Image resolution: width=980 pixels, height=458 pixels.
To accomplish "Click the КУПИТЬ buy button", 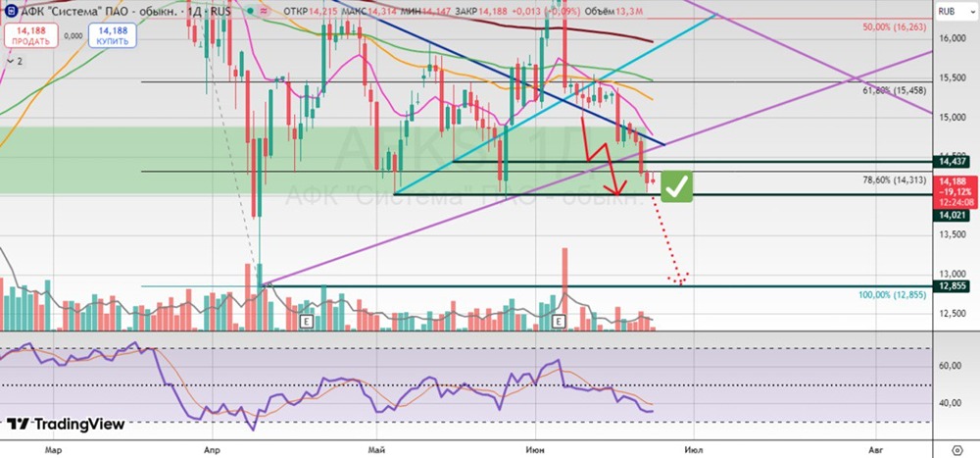I will [113, 35].
